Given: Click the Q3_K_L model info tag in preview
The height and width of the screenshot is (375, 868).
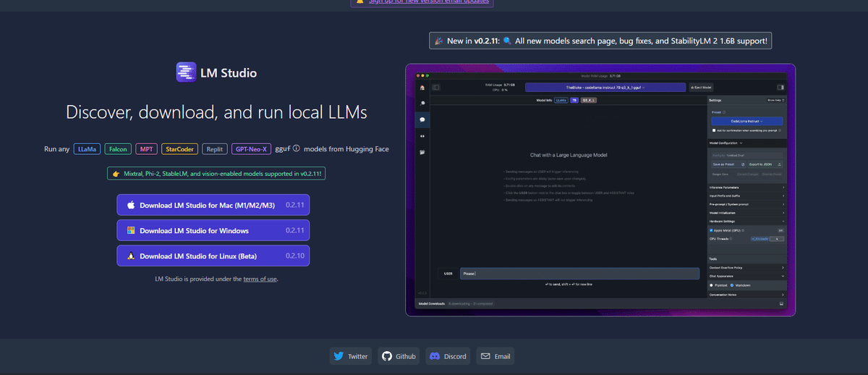Looking at the screenshot, I should [x=590, y=100].
